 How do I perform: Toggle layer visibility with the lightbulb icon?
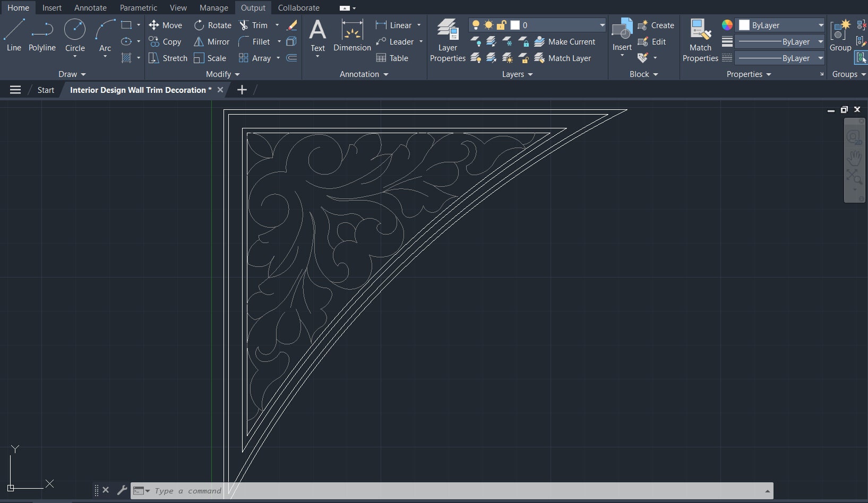pyautogui.click(x=476, y=24)
